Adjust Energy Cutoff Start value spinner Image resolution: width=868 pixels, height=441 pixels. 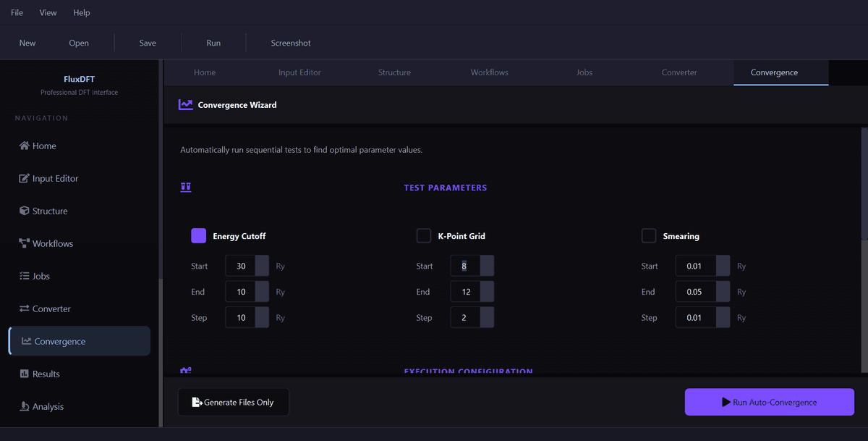pos(262,266)
